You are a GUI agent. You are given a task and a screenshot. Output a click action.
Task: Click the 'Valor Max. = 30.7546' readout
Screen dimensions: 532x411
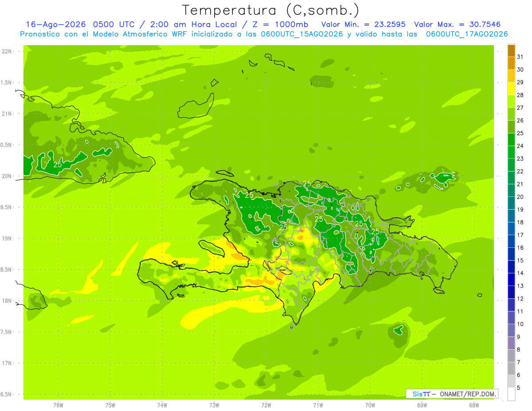coord(457,24)
